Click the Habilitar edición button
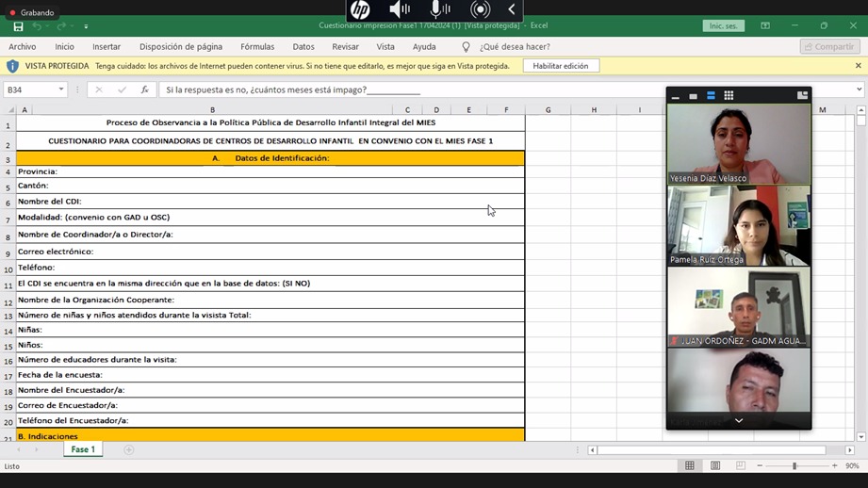This screenshot has height=488, width=868. click(561, 66)
